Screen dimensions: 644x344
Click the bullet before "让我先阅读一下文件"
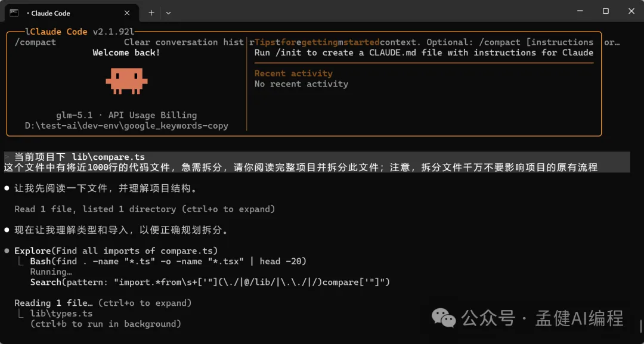7,188
